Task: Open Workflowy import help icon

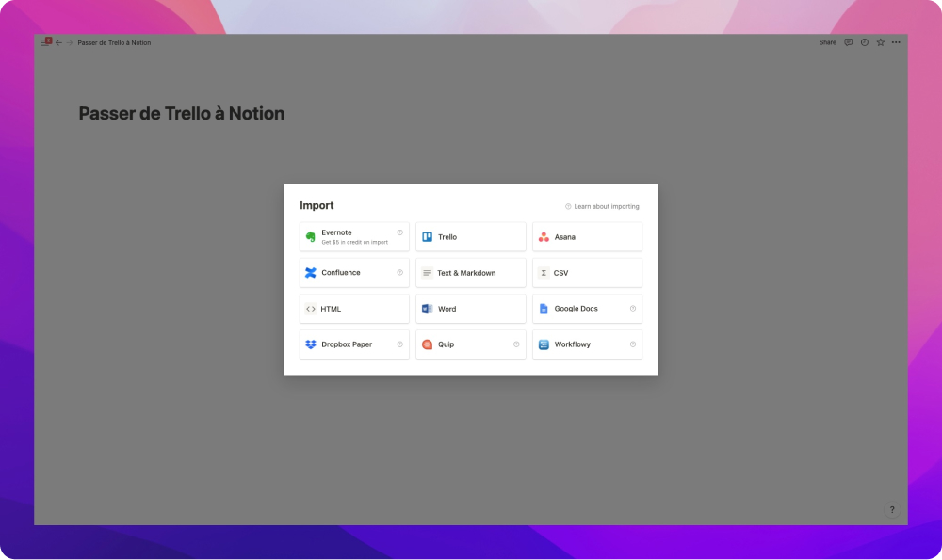Action: (x=633, y=344)
